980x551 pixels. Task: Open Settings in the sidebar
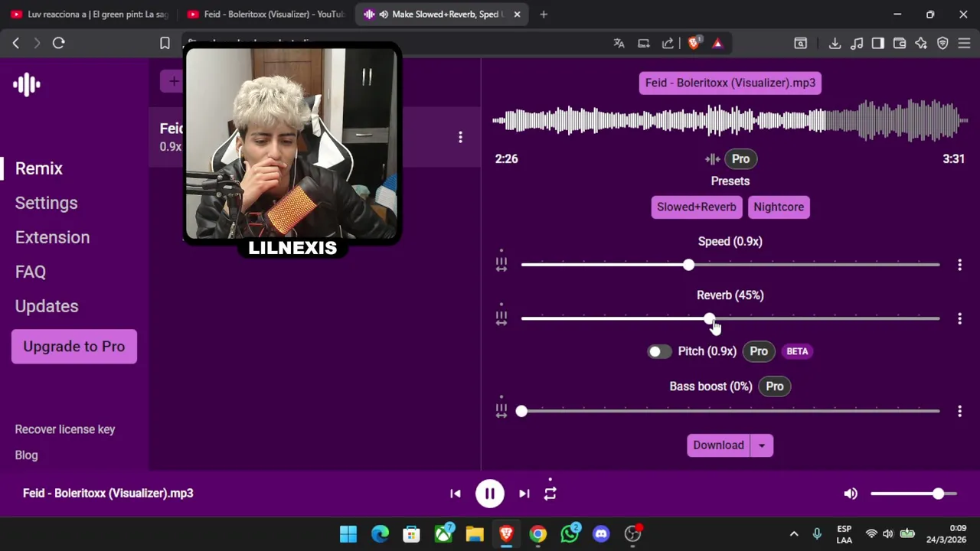[47, 203]
